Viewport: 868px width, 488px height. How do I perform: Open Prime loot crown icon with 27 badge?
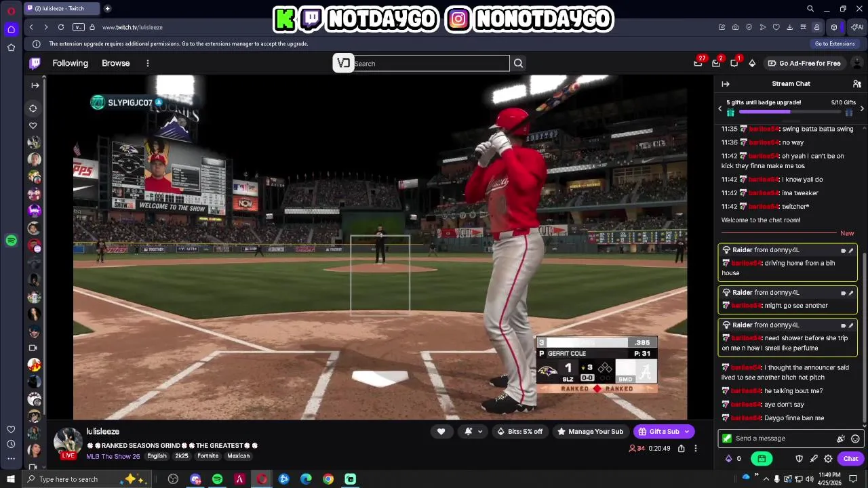[x=698, y=63]
